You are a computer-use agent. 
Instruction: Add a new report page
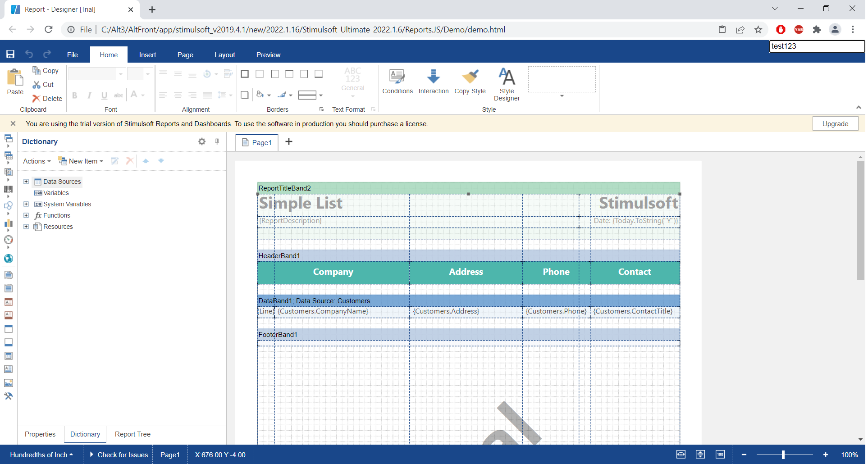pyautogui.click(x=289, y=141)
